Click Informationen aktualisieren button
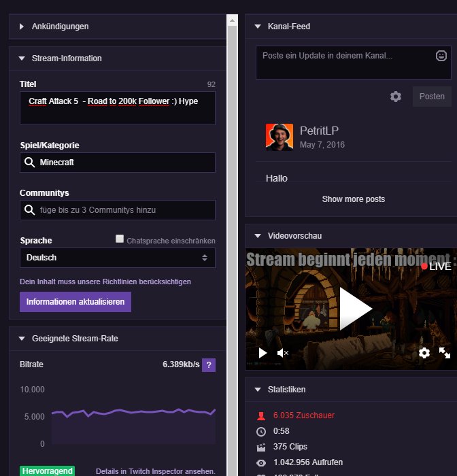This screenshot has width=457, height=476. tap(75, 302)
